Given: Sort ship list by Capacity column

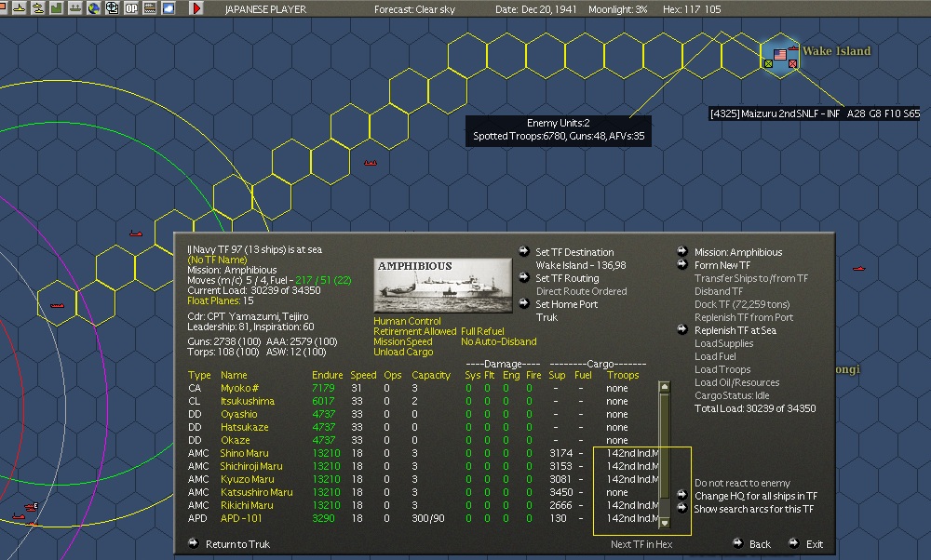Looking at the screenshot, I should click(x=431, y=375).
